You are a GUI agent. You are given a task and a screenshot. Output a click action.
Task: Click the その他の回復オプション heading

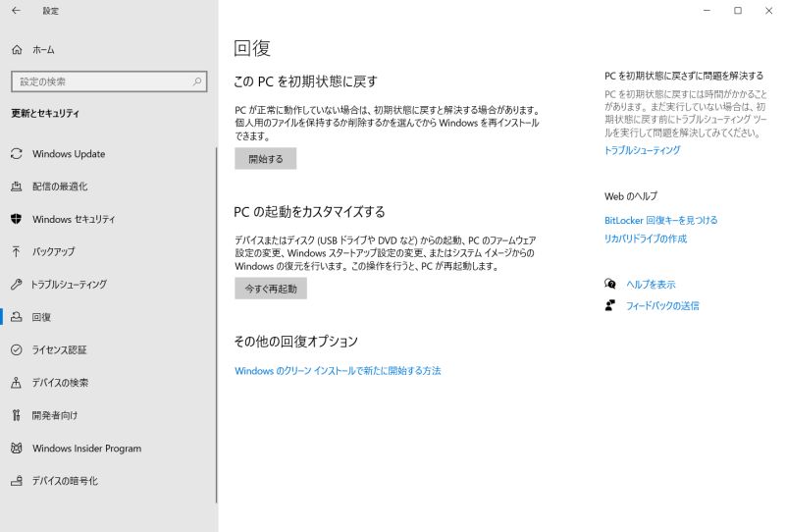296,342
